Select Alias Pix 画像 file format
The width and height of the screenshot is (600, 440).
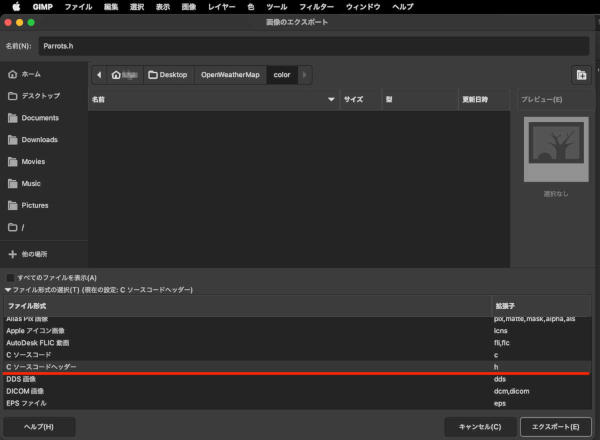pyautogui.click(x=297, y=319)
